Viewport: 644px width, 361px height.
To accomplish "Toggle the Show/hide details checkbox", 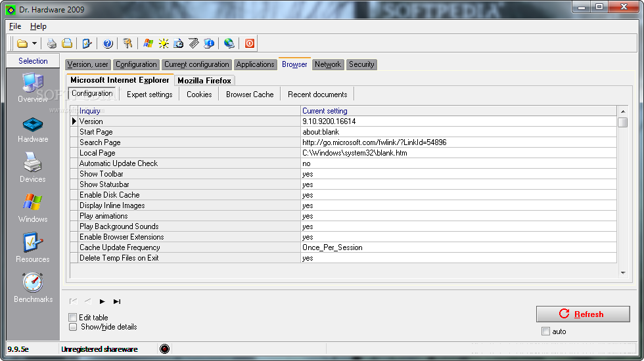I will [x=73, y=327].
